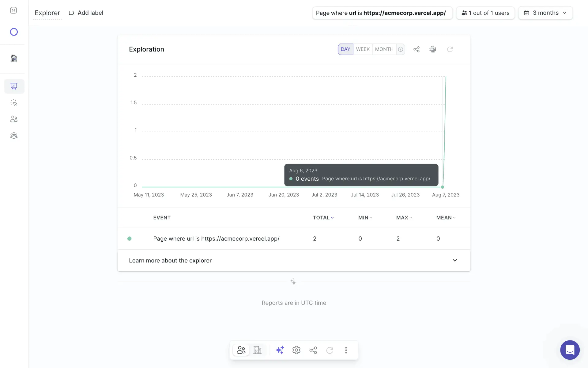
Task: Switch the chart granularity to MONTH
Action: point(384,49)
